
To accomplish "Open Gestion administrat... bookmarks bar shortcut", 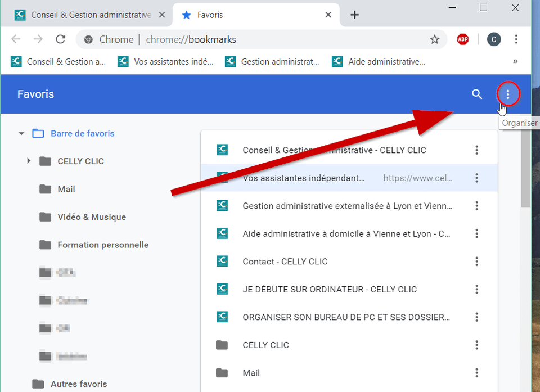I will point(272,62).
